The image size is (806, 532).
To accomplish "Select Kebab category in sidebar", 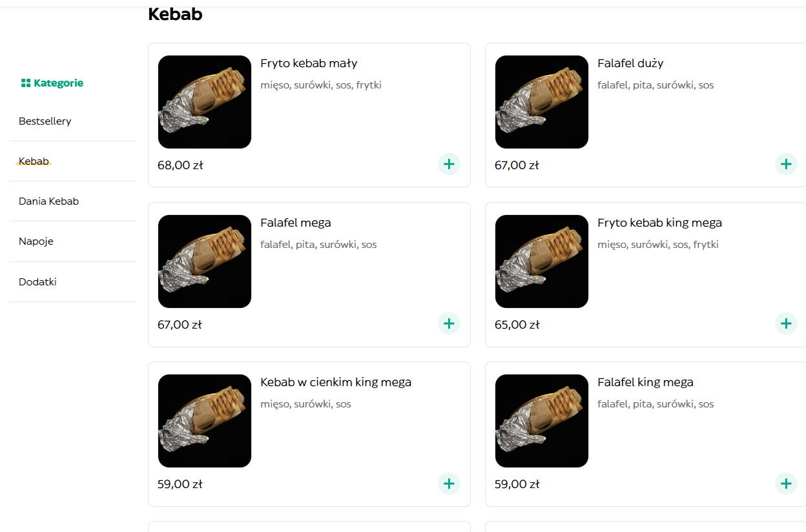I will coord(34,161).
